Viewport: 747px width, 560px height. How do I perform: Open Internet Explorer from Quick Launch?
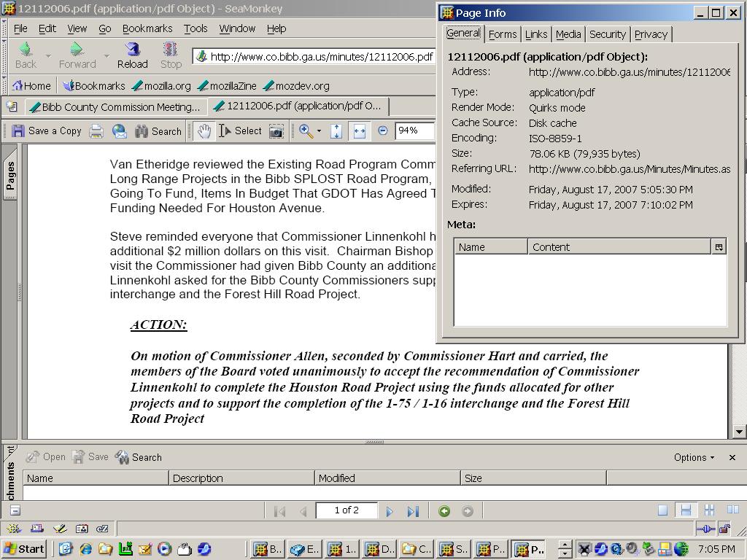tap(86, 549)
